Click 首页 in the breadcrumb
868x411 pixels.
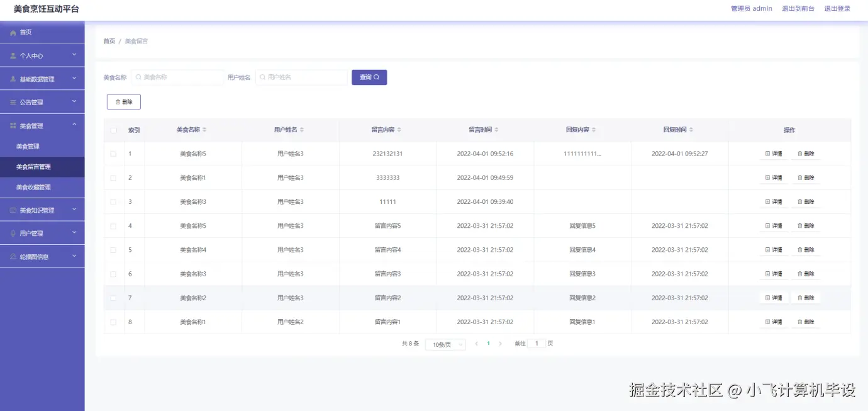coord(109,41)
